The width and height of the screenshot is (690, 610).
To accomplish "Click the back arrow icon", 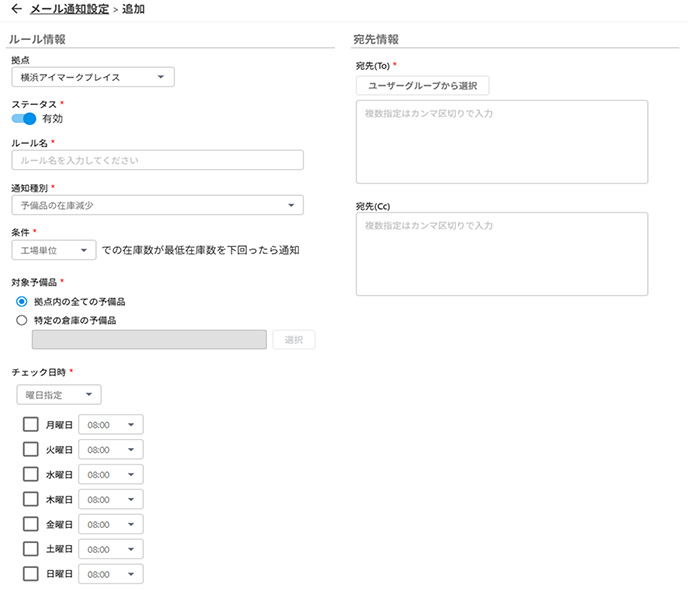I will click(x=17, y=8).
